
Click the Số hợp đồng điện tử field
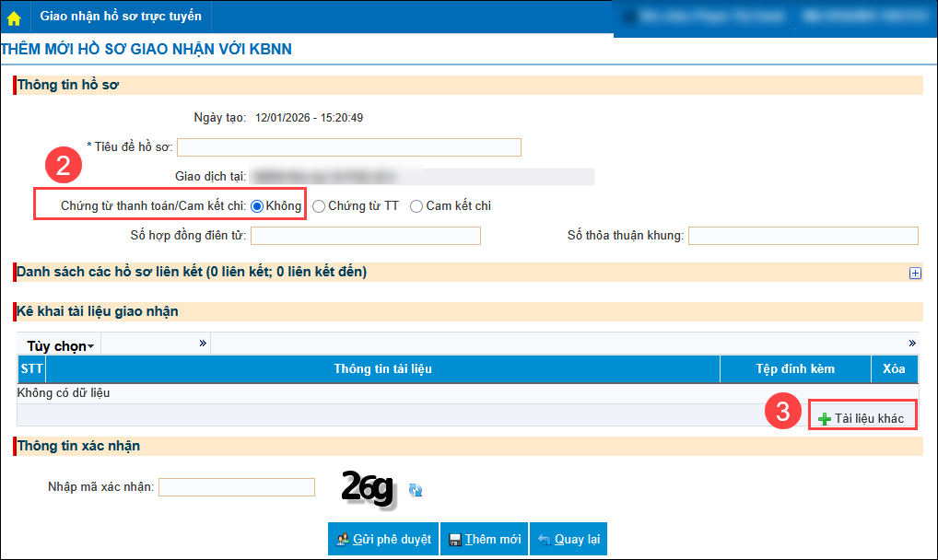tap(366, 236)
